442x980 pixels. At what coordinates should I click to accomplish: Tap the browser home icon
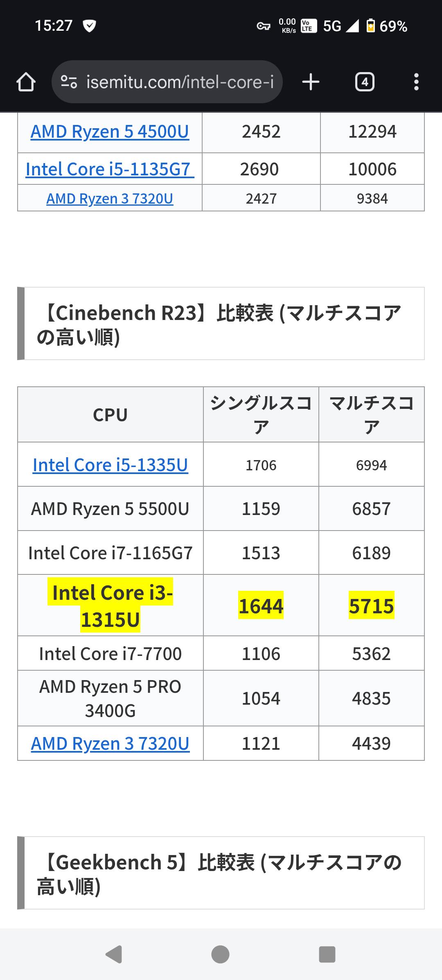pos(26,82)
